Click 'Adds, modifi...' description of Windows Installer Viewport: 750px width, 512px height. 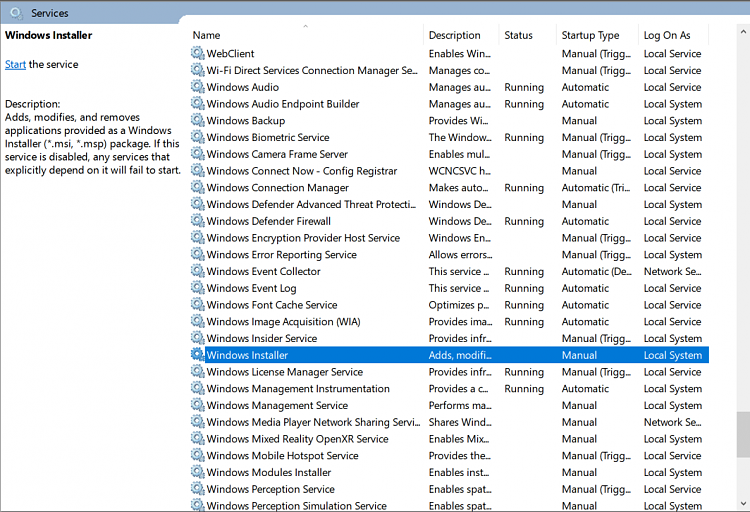coord(460,355)
